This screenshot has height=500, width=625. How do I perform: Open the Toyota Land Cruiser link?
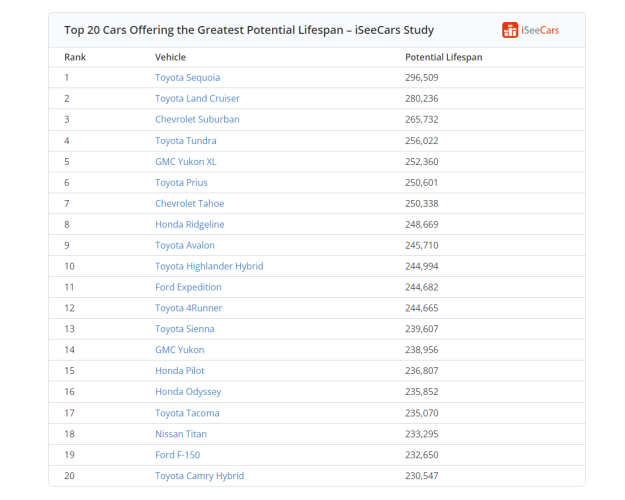(x=197, y=98)
